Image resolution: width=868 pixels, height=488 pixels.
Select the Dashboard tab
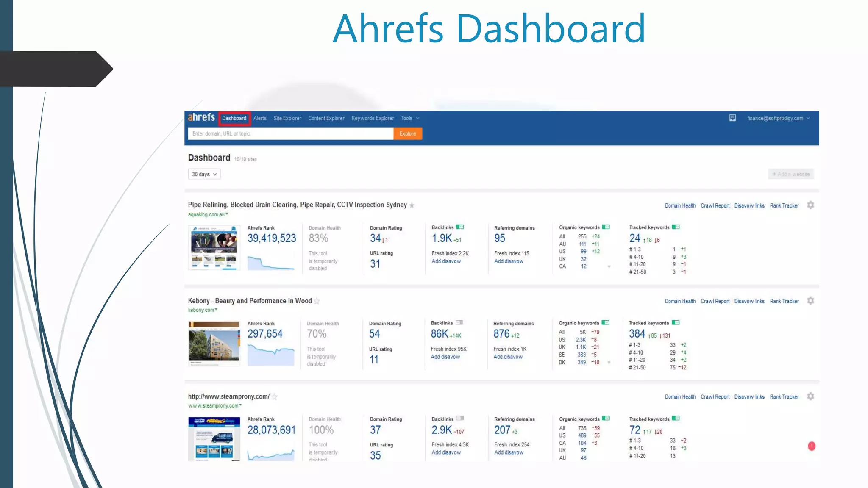[234, 118]
